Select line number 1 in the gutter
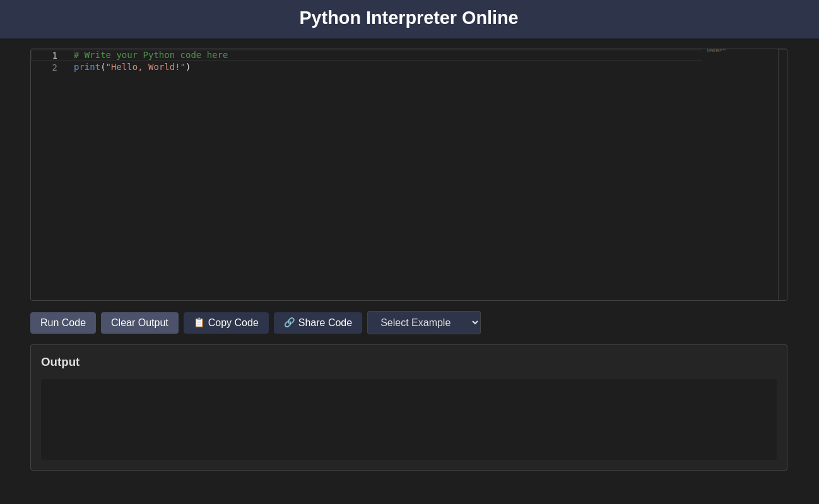 tap(54, 56)
